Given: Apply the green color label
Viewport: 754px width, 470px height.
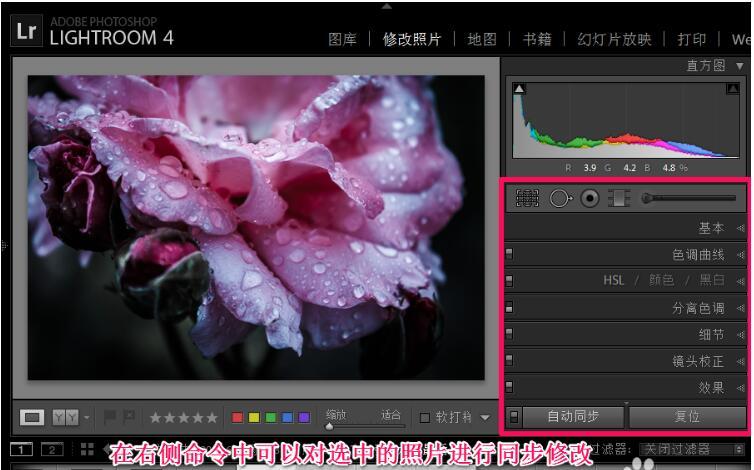Looking at the screenshot, I should (271, 417).
